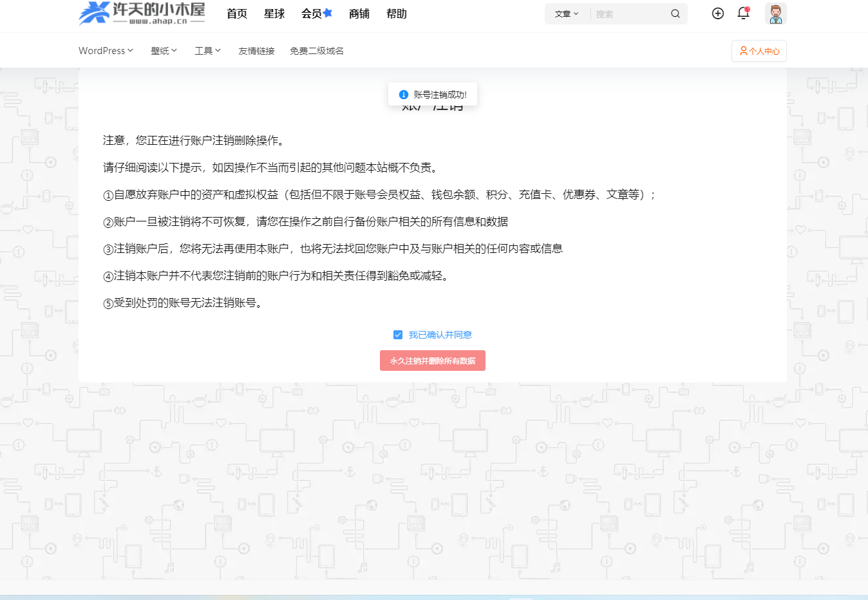Expand the WordPress dropdown menu
Image resolution: width=868 pixels, height=600 pixels.
106,51
